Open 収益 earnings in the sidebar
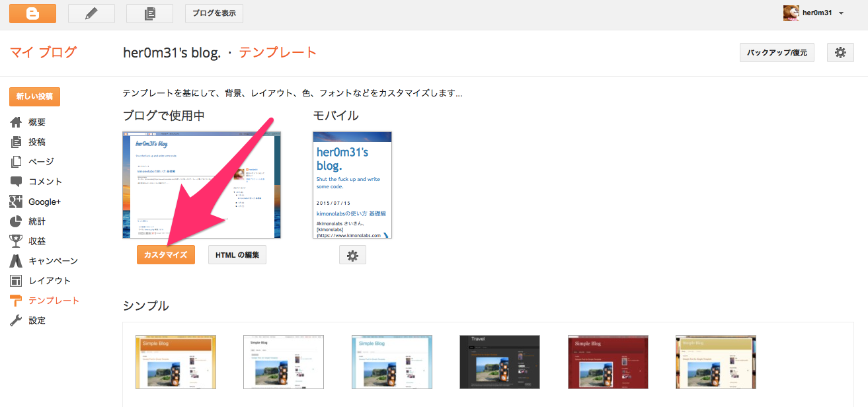Screen dimensions: 868x407 click(x=37, y=241)
